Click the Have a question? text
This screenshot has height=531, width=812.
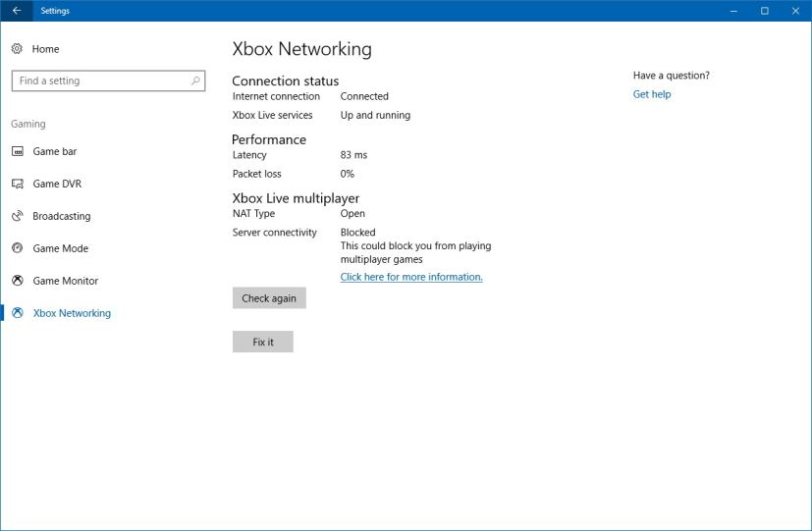click(672, 76)
